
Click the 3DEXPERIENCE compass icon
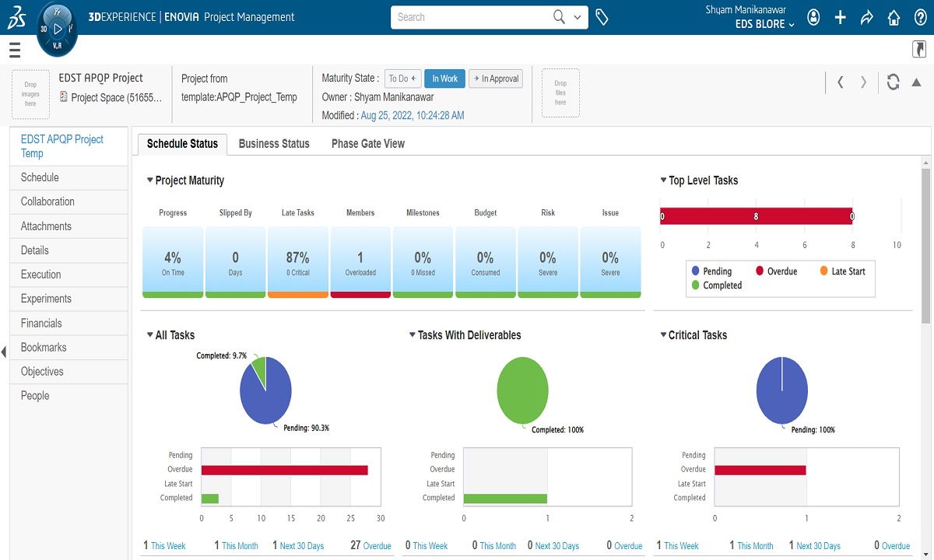[x=57, y=30]
